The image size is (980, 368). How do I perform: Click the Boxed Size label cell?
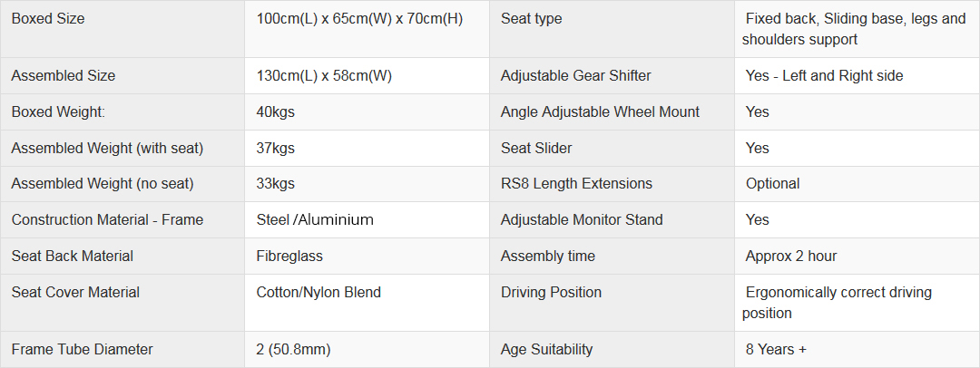point(122,29)
